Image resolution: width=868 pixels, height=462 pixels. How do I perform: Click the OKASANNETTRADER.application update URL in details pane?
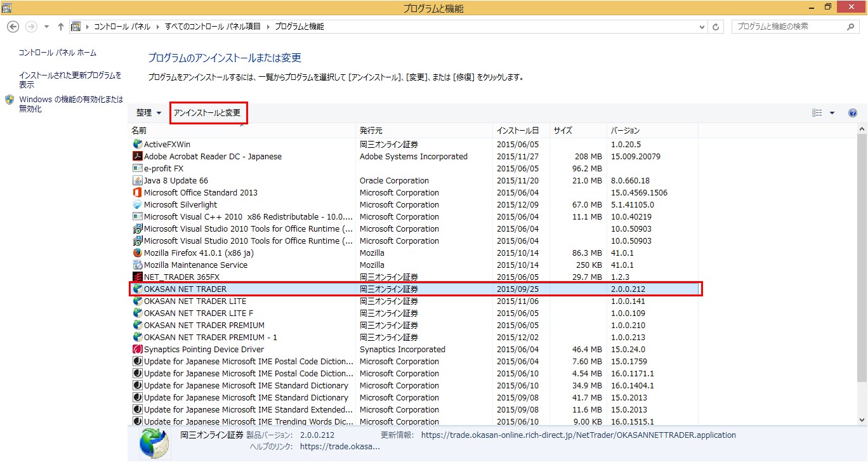click(578, 435)
